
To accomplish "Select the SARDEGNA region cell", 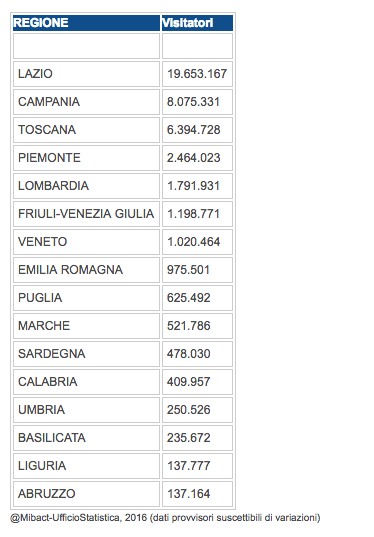I will pyautogui.click(x=86, y=354).
